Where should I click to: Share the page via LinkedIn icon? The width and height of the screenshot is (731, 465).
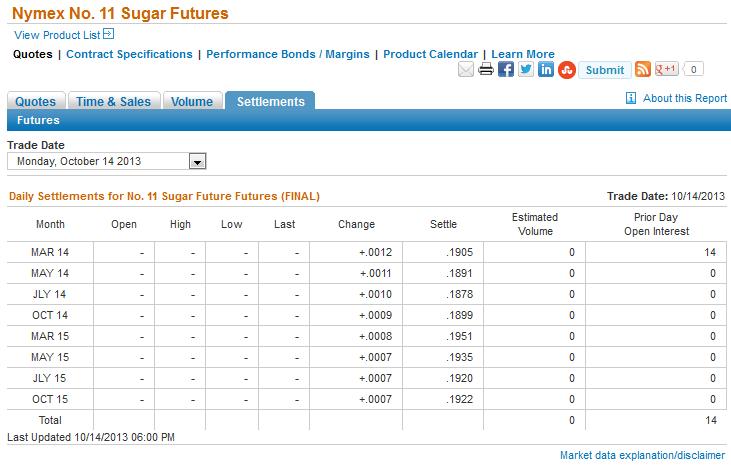(x=546, y=69)
